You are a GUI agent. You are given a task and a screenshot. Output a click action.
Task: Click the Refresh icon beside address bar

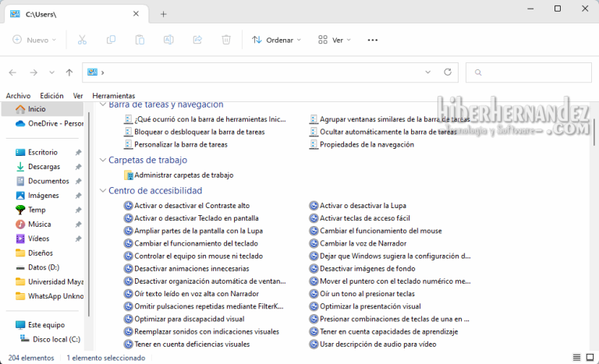(x=448, y=72)
